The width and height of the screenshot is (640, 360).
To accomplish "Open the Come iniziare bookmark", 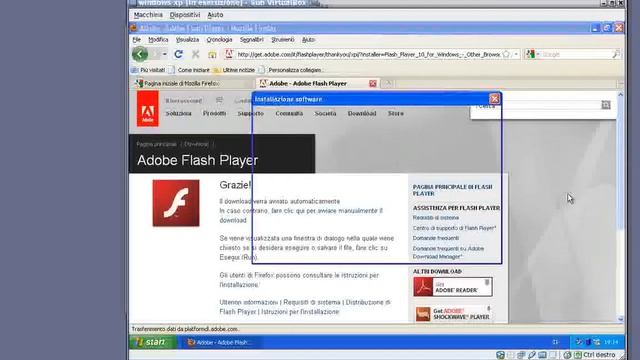I will 189,70.
